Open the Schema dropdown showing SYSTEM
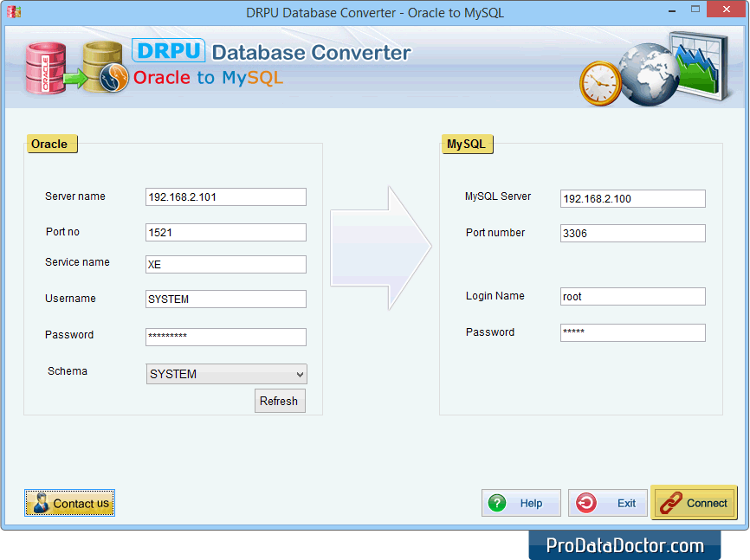750x560 pixels. [226, 374]
